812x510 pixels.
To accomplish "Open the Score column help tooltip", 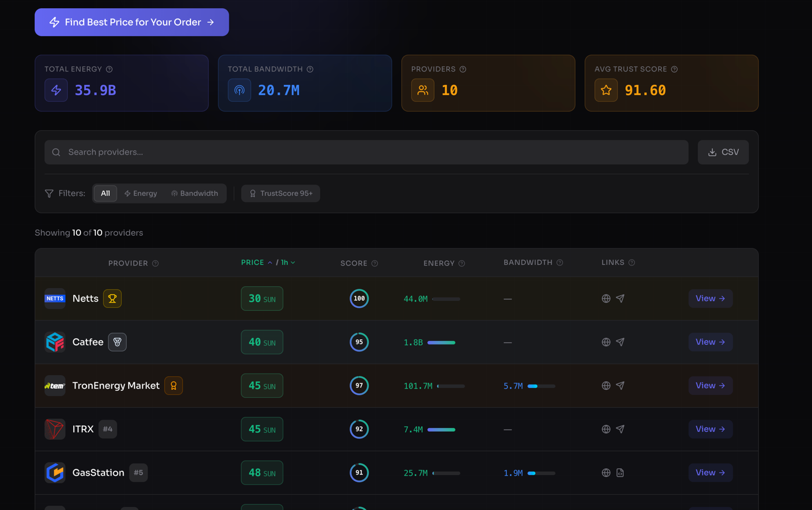I will 375,263.
